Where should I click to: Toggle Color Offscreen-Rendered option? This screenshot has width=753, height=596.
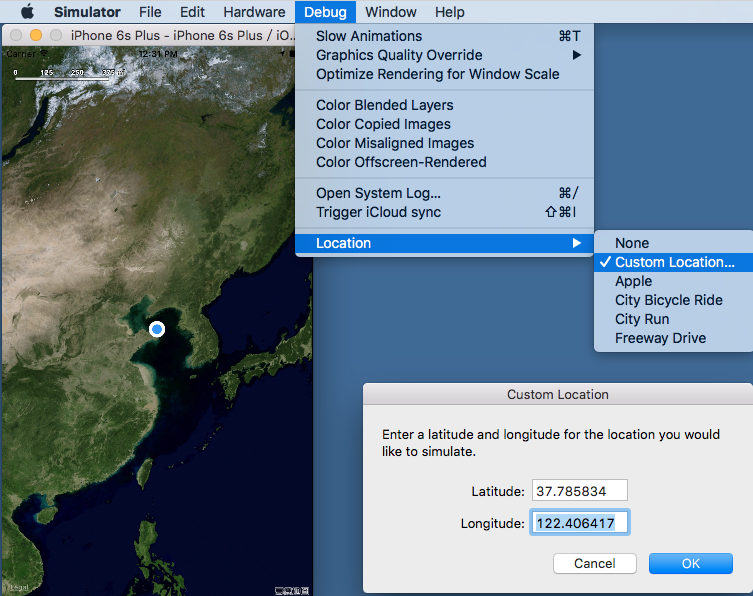click(x=401, y=162)
